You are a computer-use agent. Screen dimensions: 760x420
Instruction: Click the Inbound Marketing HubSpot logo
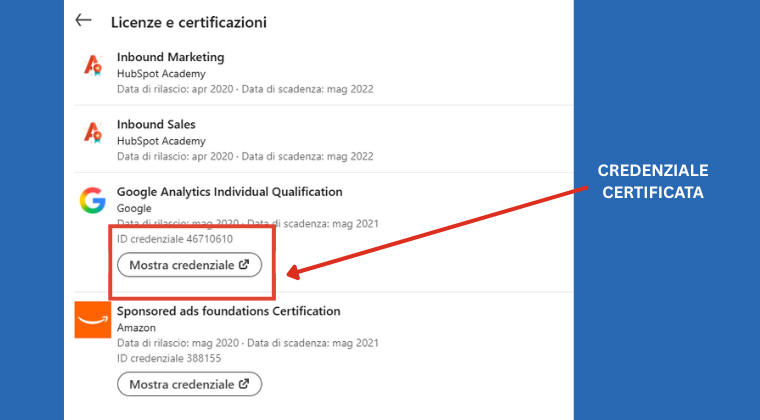[93, 64]
